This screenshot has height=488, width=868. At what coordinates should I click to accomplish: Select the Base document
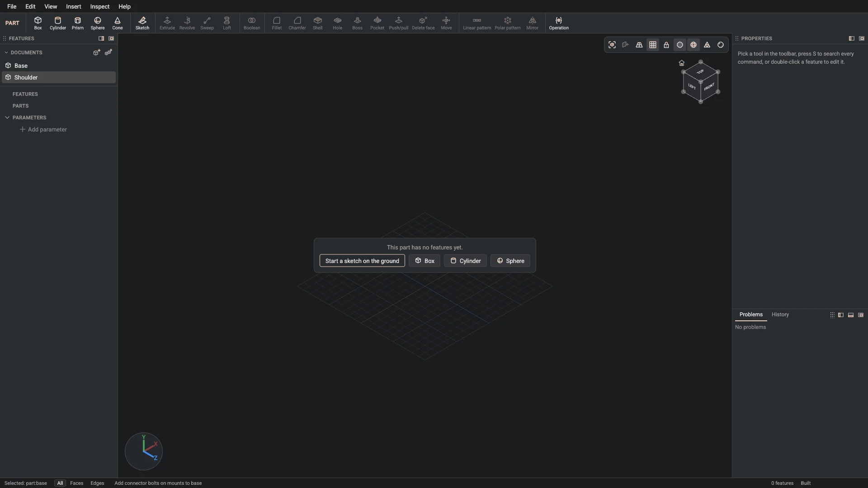(59, 66)
